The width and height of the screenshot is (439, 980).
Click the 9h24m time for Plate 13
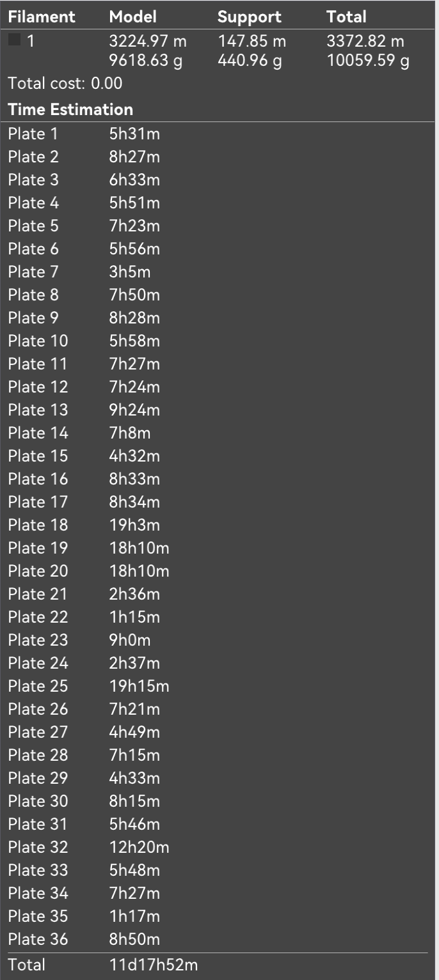[134, 410]
